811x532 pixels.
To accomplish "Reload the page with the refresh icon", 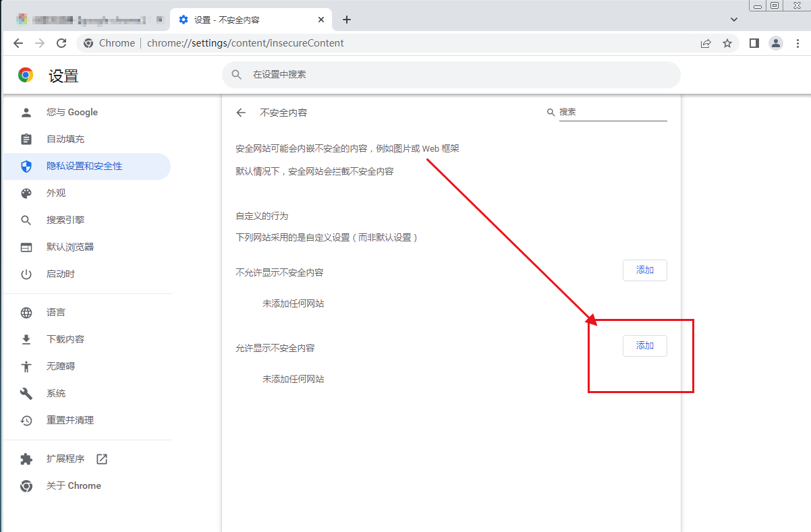I will tap(61, 43).
